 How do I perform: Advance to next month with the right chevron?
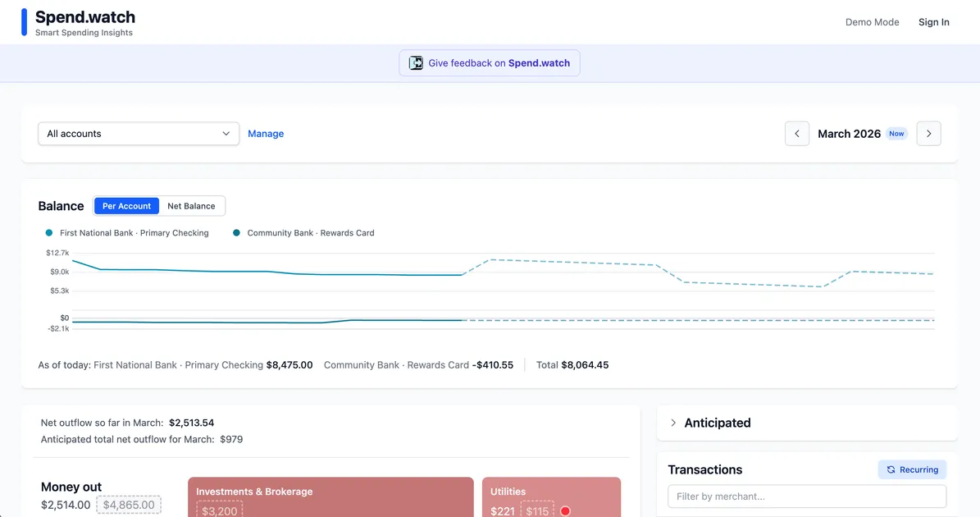pyautogui.click(x=928, y=134)
